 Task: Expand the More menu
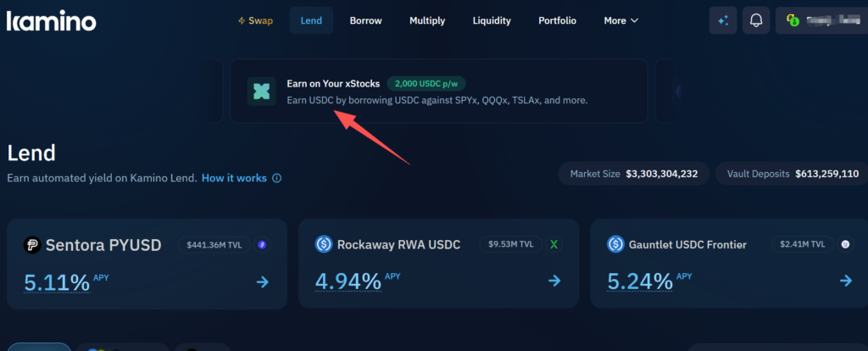click(x=623, y=20)
